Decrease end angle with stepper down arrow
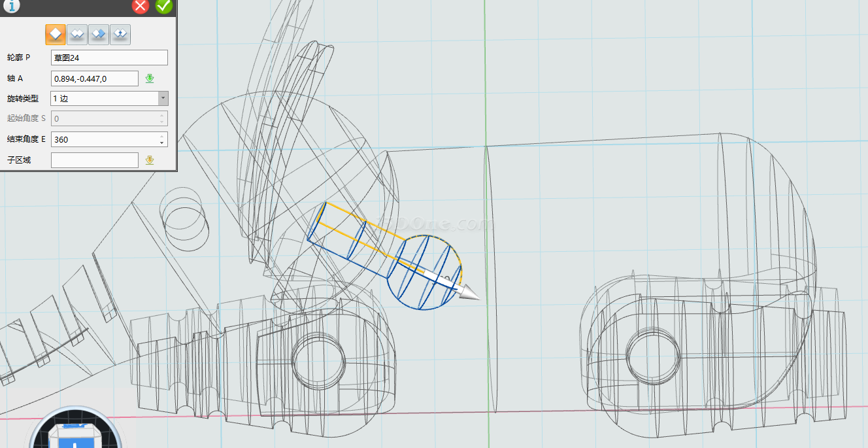 click(x=161, y=143)
